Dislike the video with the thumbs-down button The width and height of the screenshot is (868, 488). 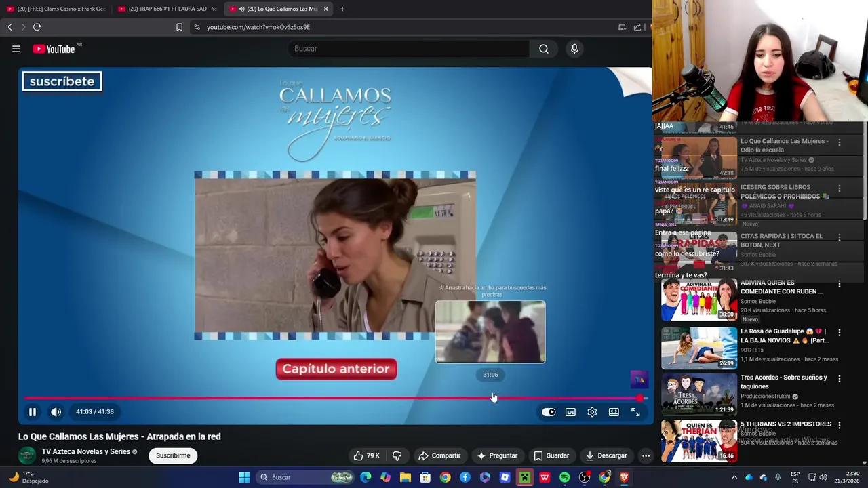pos(397,455)
